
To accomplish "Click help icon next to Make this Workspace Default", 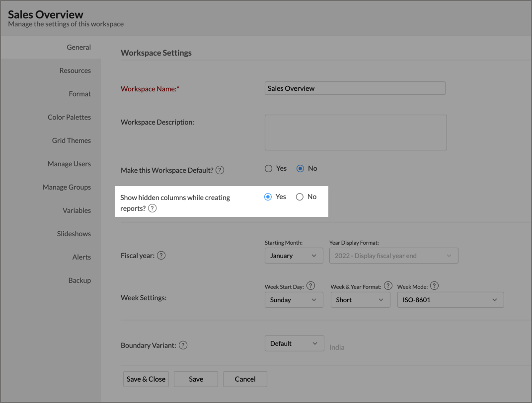I will (x=220, y=170).
